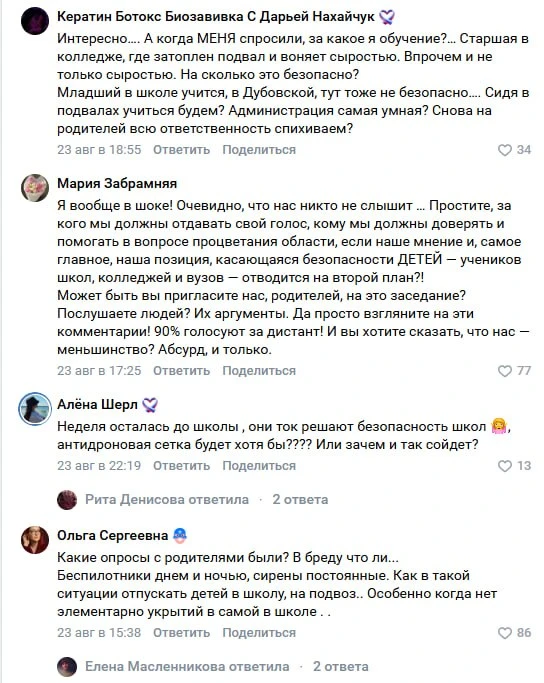Open Алёна Шерл's profile avatar

tap(35, 409)
